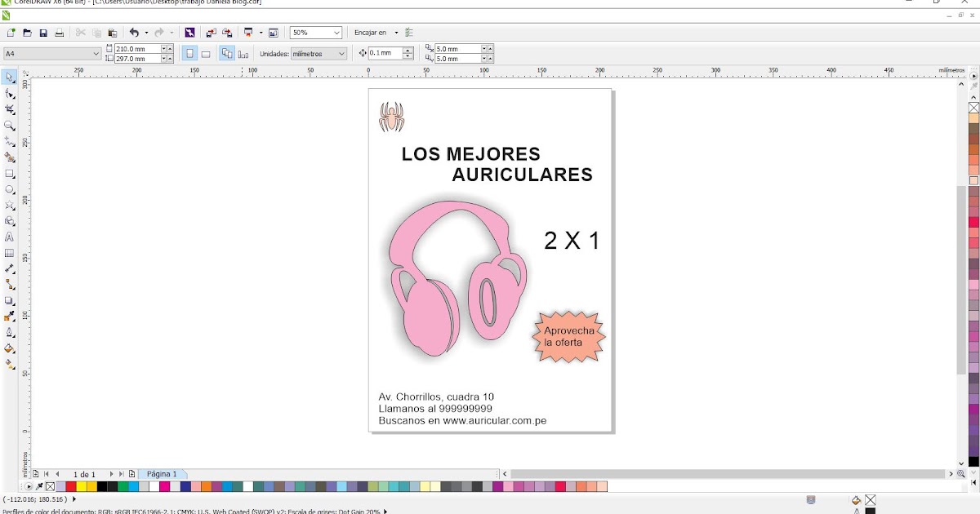Select the Pick tool
This screenshot has width=980, height=514.
9,77
